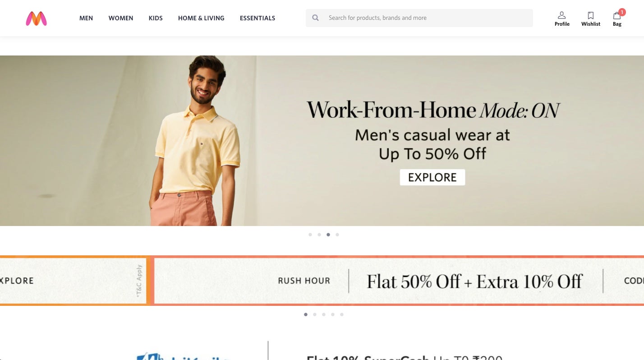Open the Profile icon
The image size is (644, 360).
[562, 15]
